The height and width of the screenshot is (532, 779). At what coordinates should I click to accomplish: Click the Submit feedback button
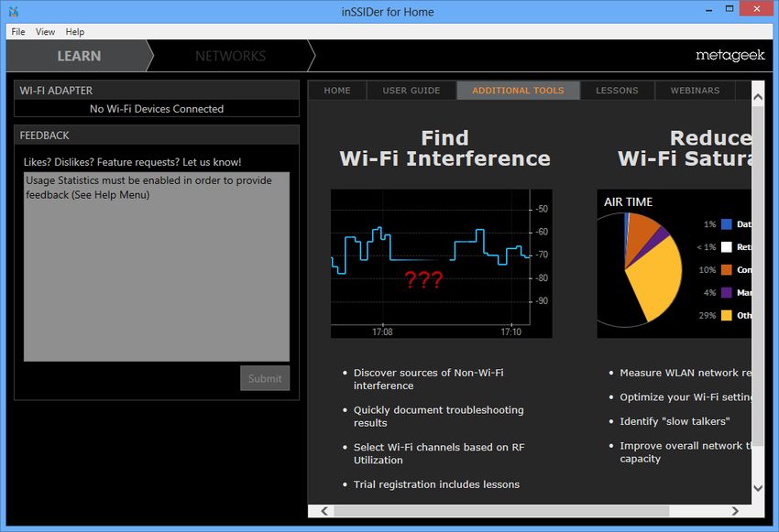[265, 378]
